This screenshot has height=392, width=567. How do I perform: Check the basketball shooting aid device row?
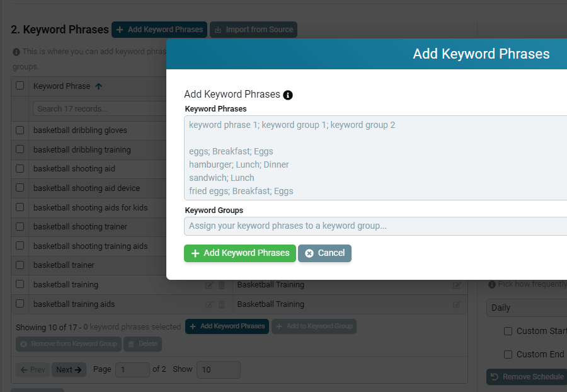click(20, 187)
